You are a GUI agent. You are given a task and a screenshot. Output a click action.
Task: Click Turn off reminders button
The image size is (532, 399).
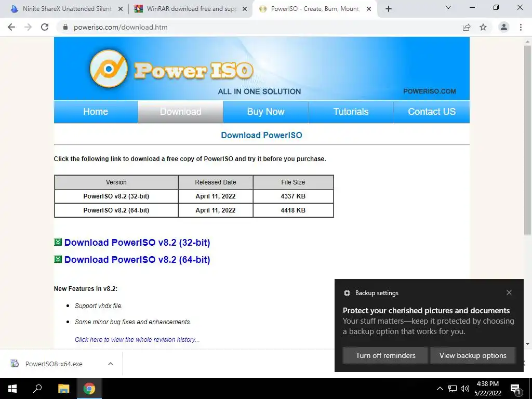[385, 355]
